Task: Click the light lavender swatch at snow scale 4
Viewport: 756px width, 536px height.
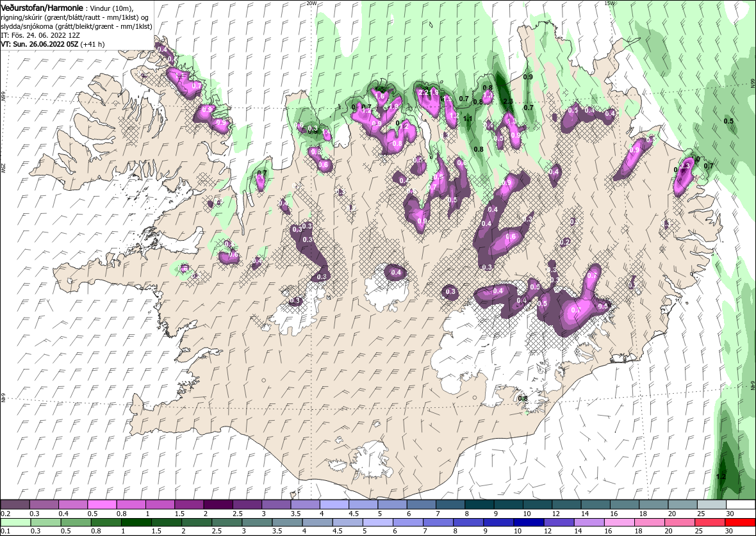Action: [334, 504]
